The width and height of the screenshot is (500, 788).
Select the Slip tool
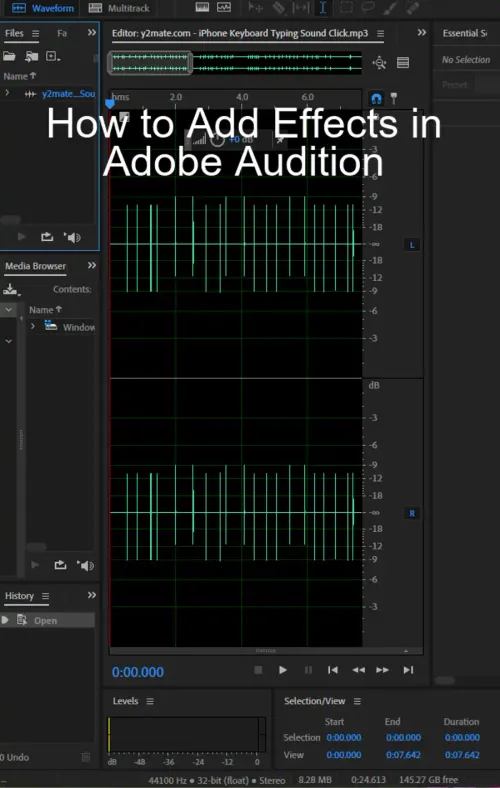pos(301,8)
